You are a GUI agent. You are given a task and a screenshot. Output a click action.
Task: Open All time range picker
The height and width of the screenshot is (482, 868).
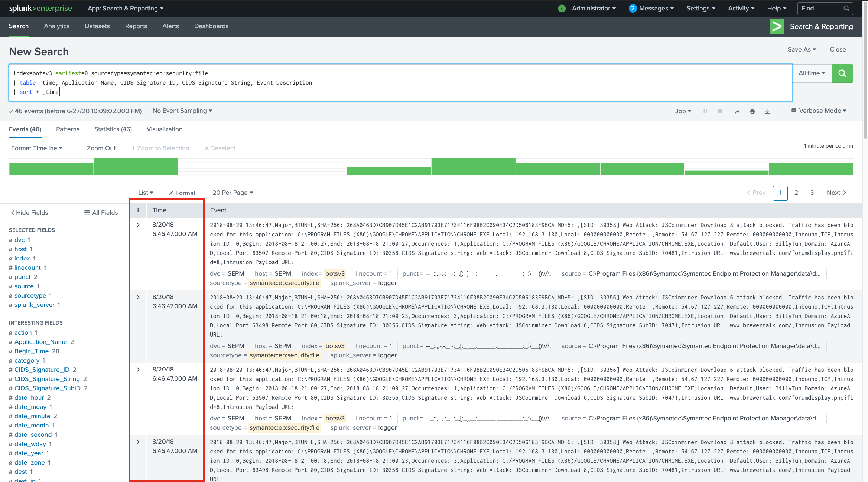point(812,73)
